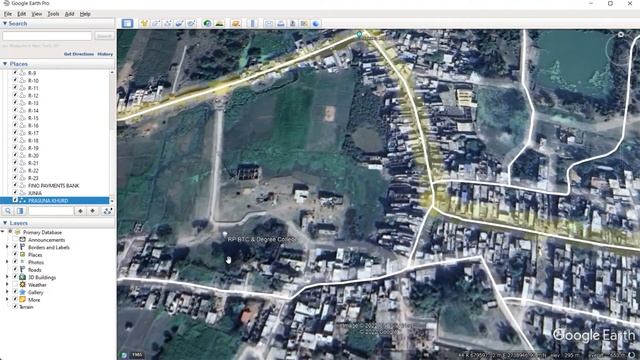640x360 pixels.
Task: Click the Places filter text field
Action: tap(51, 211)
